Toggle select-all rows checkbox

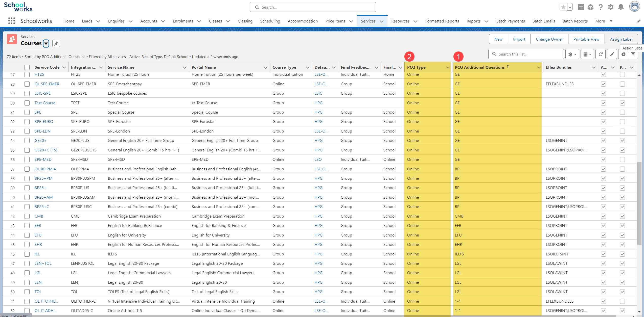click(27, 67)
